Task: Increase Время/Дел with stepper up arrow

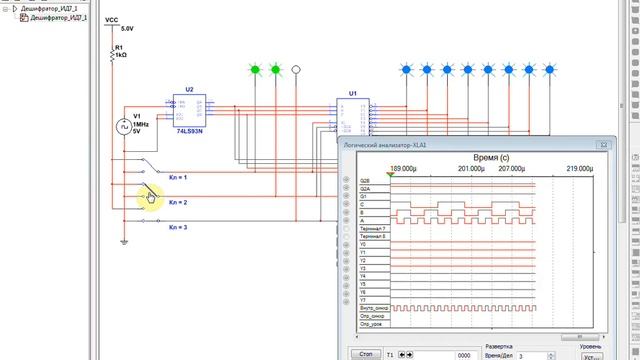Action: point(550,354)
